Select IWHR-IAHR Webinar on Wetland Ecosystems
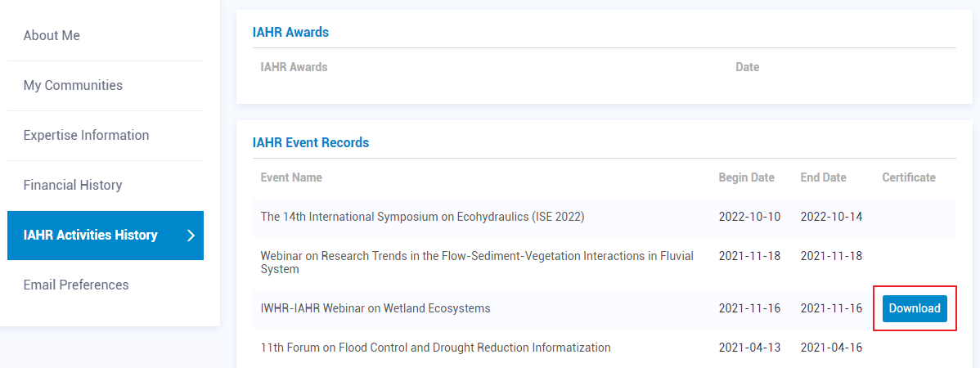980x368 pixels. [375, 309]
